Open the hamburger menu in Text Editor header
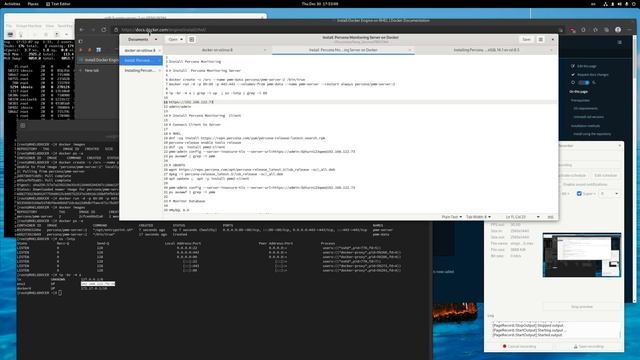 pyautogui.click(x=540, y=40)
